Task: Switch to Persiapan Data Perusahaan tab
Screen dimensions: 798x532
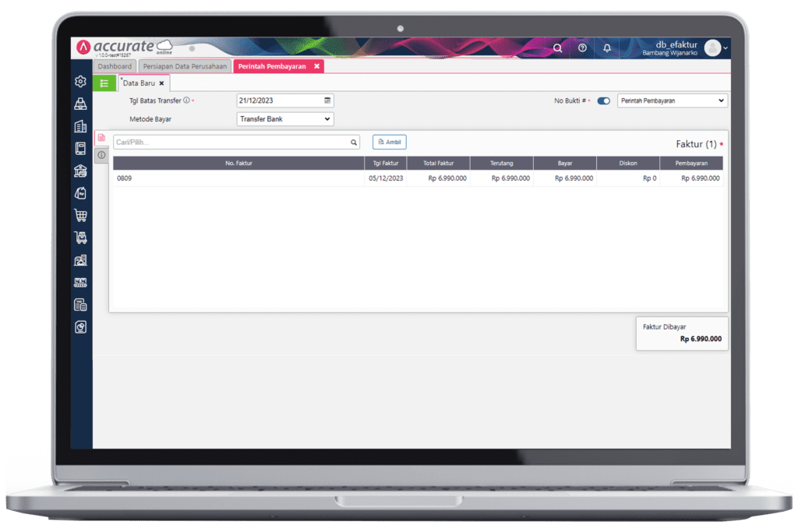Action: [185, 67]
